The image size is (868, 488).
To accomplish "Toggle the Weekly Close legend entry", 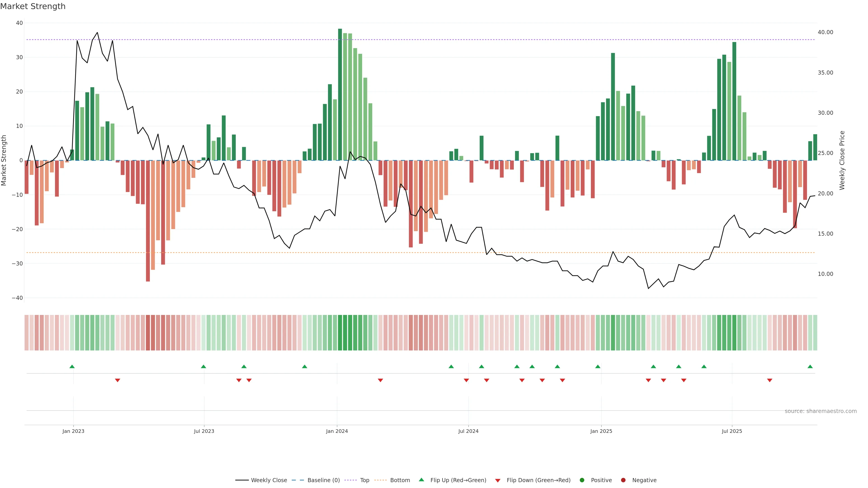I will click(269, 480).
